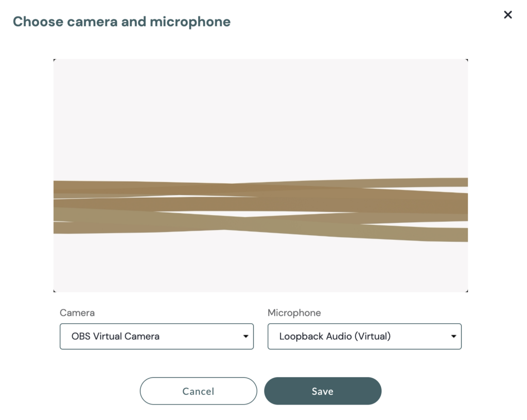Click the Microphone field label
527x420 pixels.
coord(294,313)
